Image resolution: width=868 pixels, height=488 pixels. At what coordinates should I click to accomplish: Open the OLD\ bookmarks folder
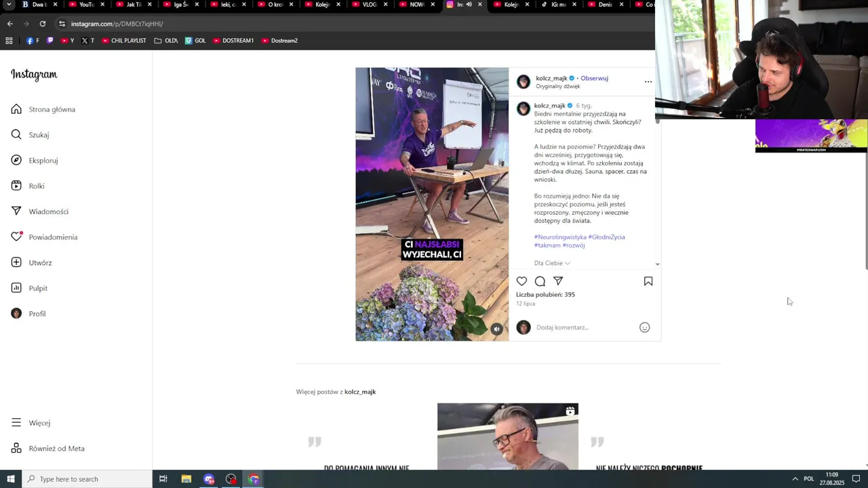click(x=166, y=41)
